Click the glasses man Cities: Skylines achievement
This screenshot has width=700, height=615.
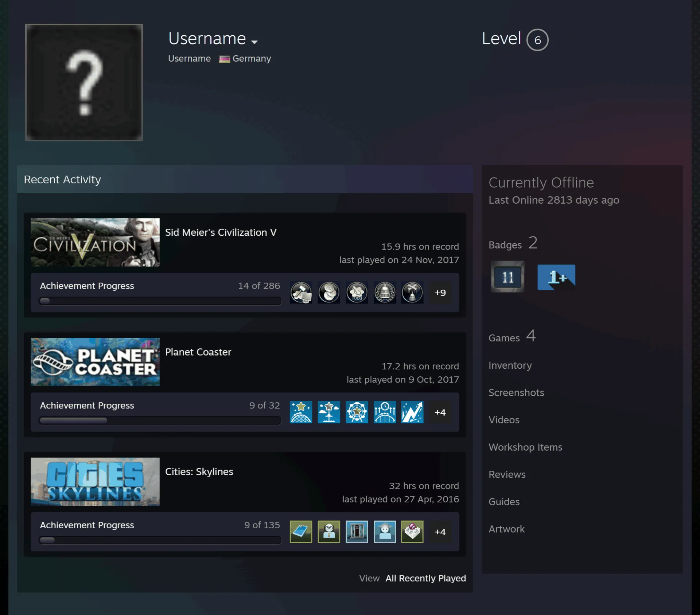pyautogui.click(x=329, y=532)
